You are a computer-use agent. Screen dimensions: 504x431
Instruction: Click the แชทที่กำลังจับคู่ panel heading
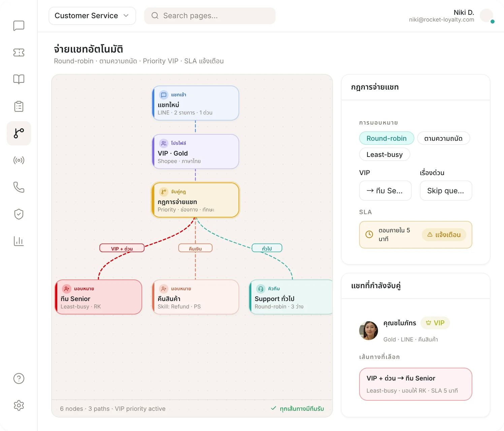pyautogui.click(x=376, y=286)
